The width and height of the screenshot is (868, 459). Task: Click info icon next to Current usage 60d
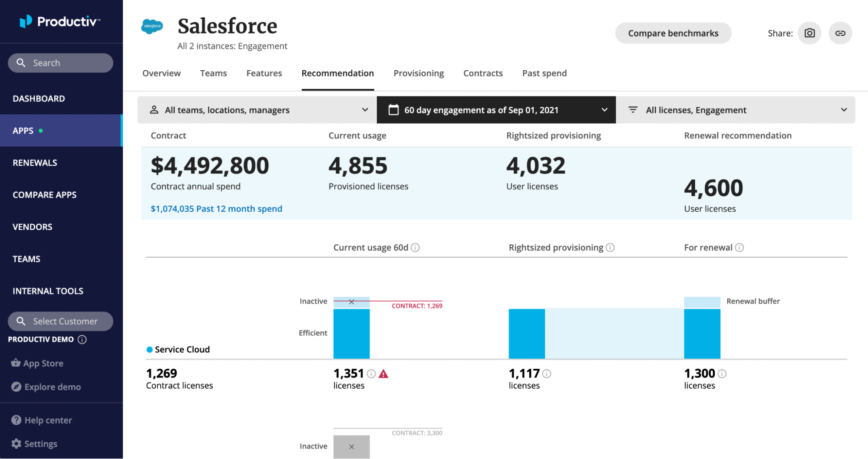[x=415, y=248]
